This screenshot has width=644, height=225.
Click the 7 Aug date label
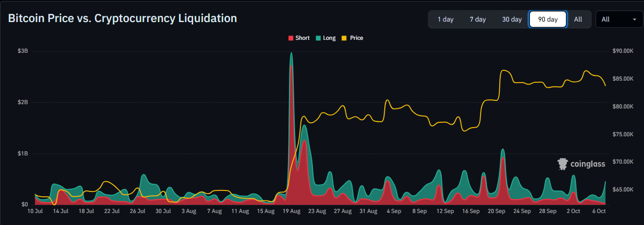pyautogui.click(x=215, y=211)
